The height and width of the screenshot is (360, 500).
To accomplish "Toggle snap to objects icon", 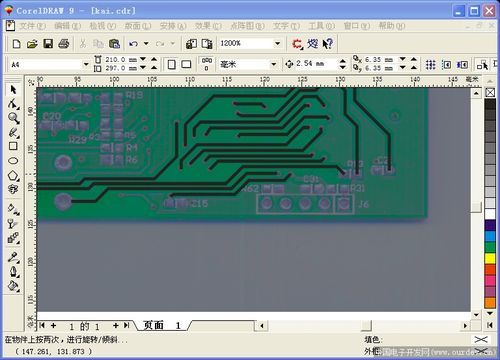I will (462, 64).
